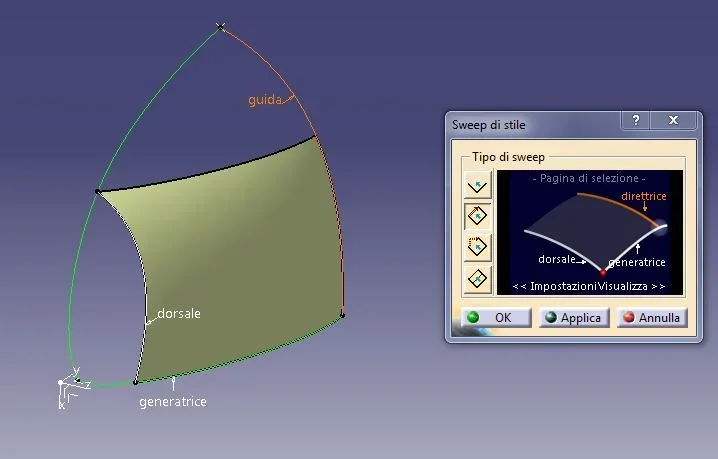Select the dorsale label in dialog preview
This screenshot has width=718, height=459.
click(556, 258)
